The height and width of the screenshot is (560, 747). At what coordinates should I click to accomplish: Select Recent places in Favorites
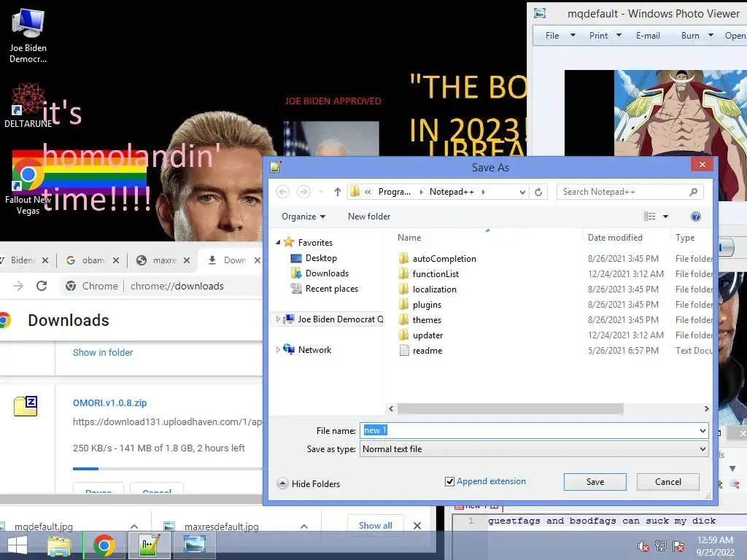pyautogui.click(x=324, y=289)
